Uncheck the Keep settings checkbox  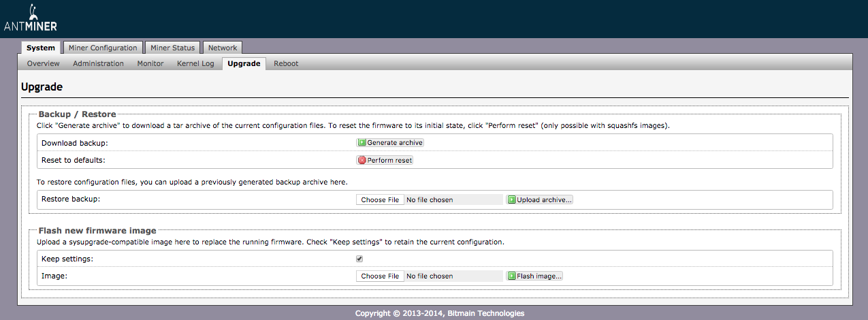359,259
